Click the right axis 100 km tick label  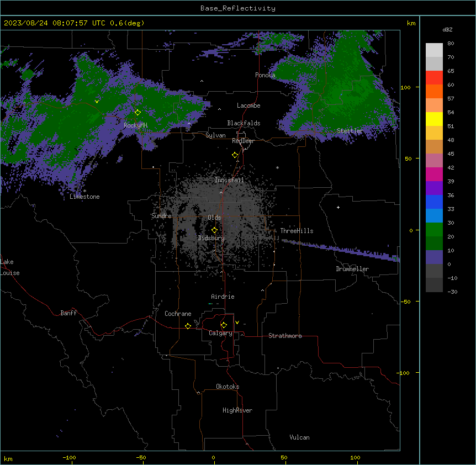(x=405, y=87)
